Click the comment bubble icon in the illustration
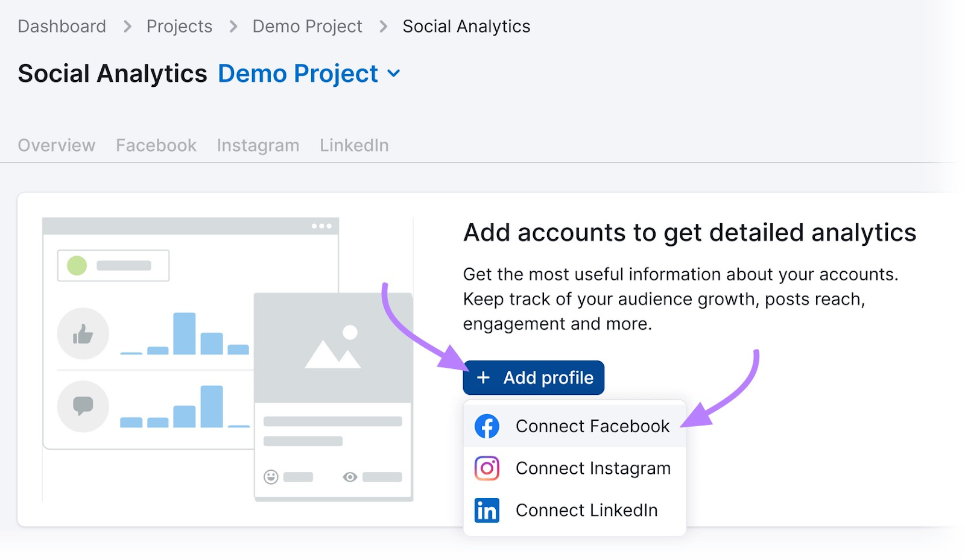Image resolution: width=965 pixels, height=560 pixels. pyautogui.click(x=83, y=406)
